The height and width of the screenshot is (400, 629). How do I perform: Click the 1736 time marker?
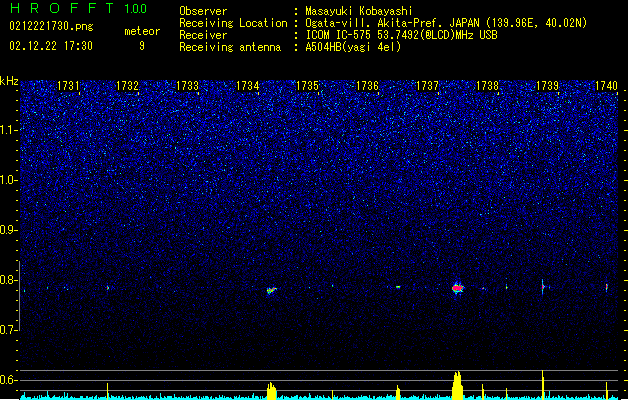367,86
